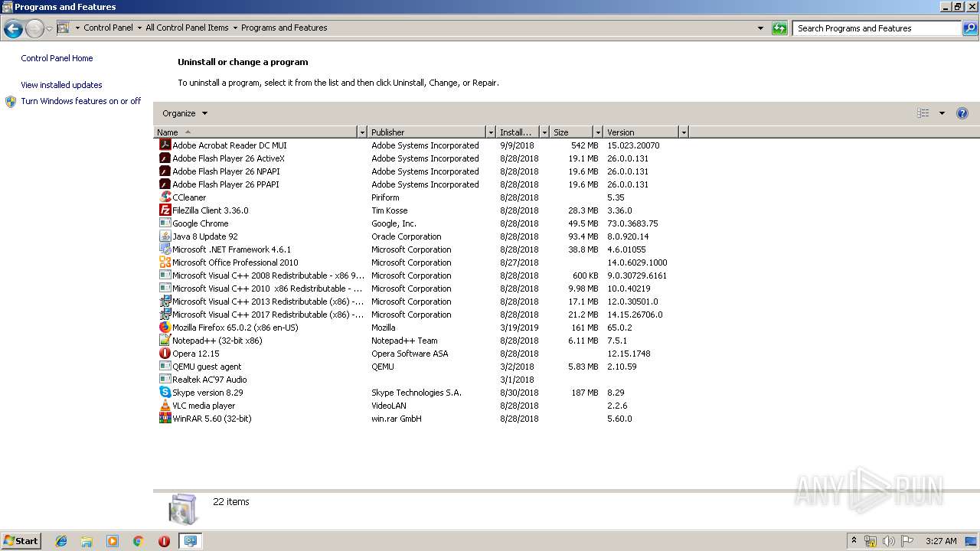Viewport: 980px width, 551px height.
Task: Click the taskbar clock showing 3:27 AM
Action: click(941, 541)
